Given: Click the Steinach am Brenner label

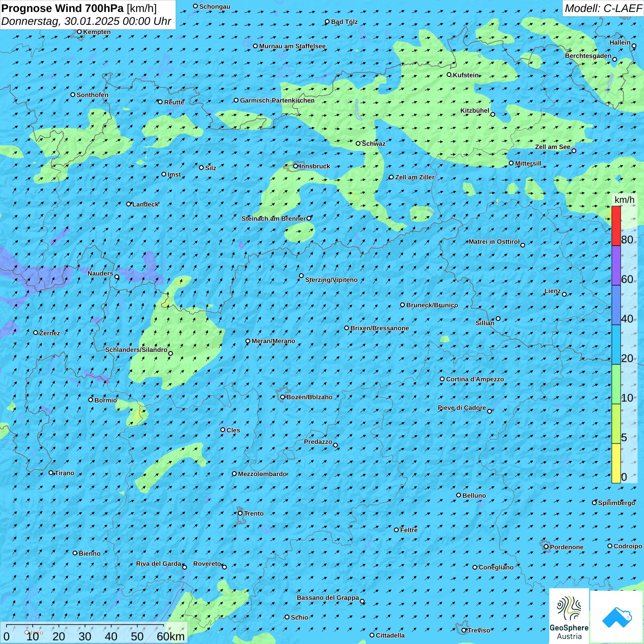Looking at the screenshot, I should 273,218.
